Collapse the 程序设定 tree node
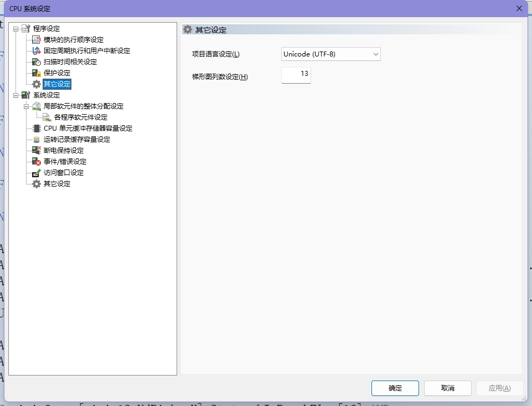 [16, 29]
